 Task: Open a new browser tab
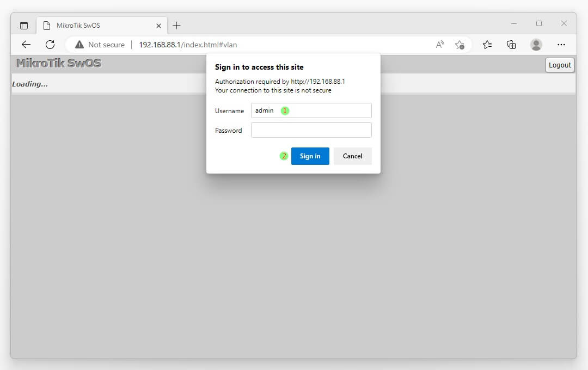(x=176, y=26)
